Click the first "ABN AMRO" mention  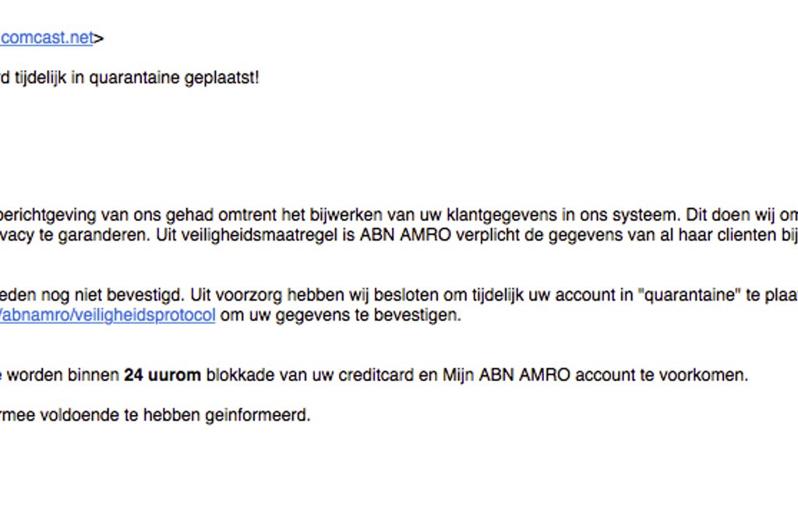pos(405,236)
